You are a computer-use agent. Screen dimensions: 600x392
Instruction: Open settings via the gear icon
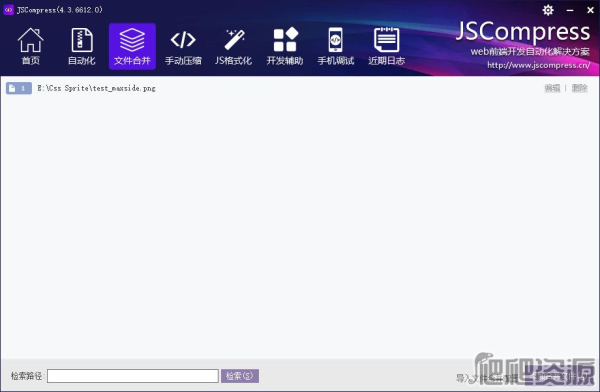pyautogui.click(x=548, y=10)
